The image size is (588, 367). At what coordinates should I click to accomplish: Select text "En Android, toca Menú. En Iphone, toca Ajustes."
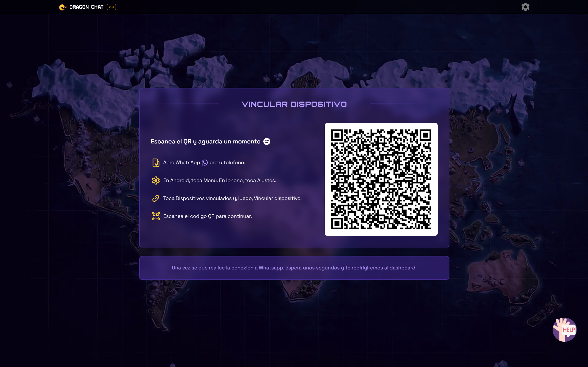[x=220, y=180]
